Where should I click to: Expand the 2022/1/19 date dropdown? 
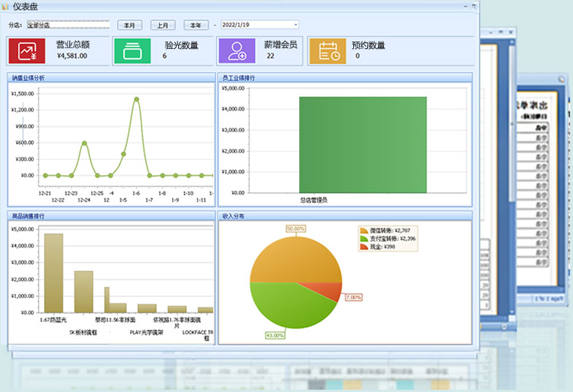(x=296, y=25)
